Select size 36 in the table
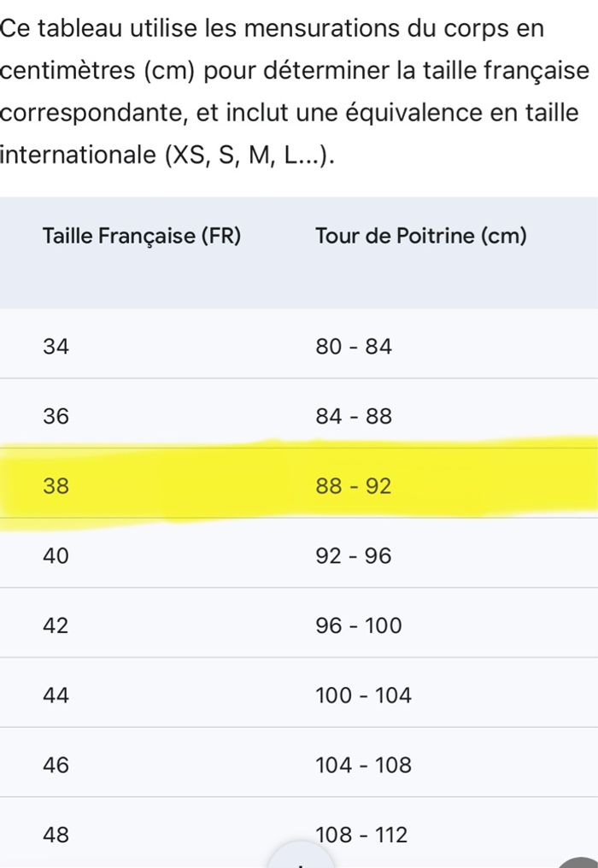This screenshot has width=598, height=868. 56,417
